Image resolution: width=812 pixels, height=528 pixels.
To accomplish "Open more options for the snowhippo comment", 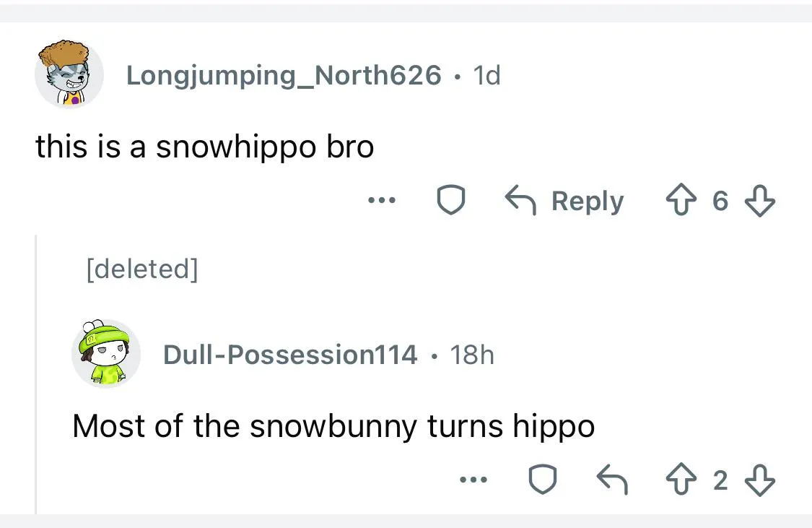I will tap(381, 201).
